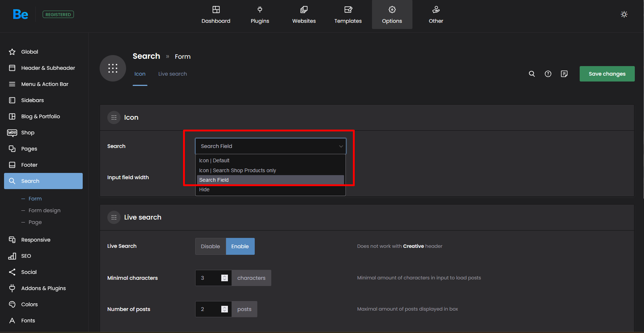Viewport: 644px width, 333px height.
Task: Click the REGISTERED badge
Action: tap(58, 14)
